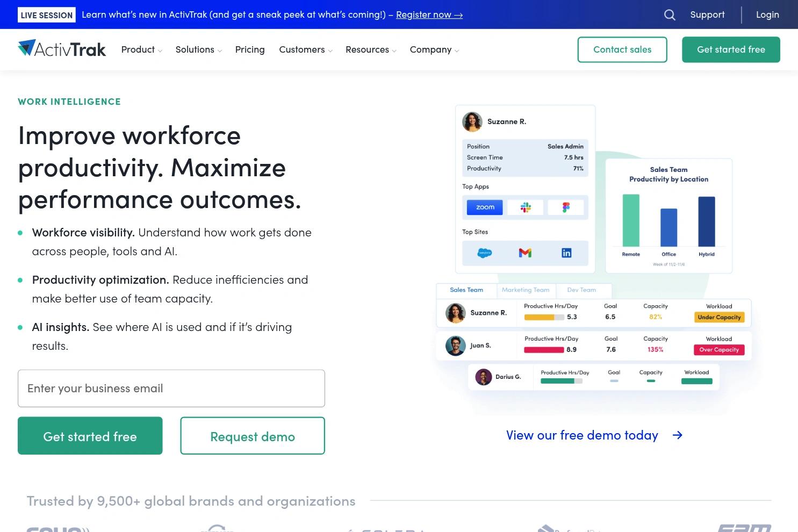Image resolution: width=798 pixels, height=532 pixels.
Task: Select the Zoom app icon
Action: point(485,207)
